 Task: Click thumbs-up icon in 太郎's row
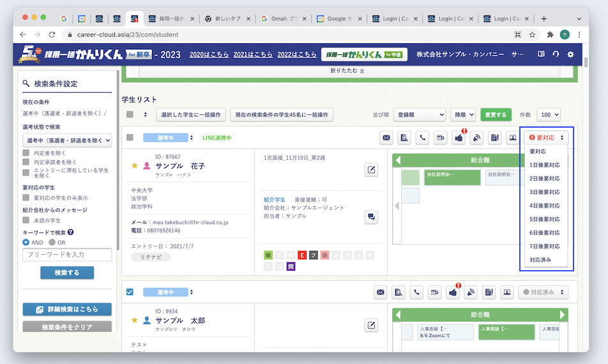point(453,292)
